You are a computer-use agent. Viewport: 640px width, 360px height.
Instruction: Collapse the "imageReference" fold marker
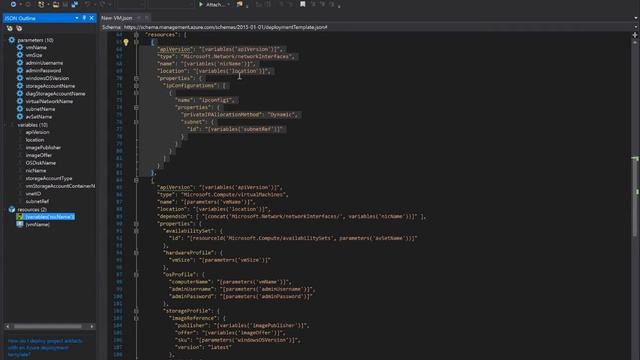[136, 318]
